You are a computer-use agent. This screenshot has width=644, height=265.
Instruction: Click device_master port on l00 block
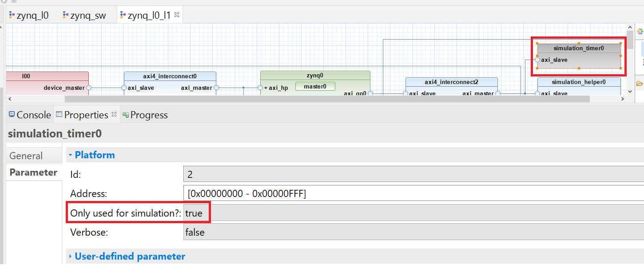coord(88,88)
